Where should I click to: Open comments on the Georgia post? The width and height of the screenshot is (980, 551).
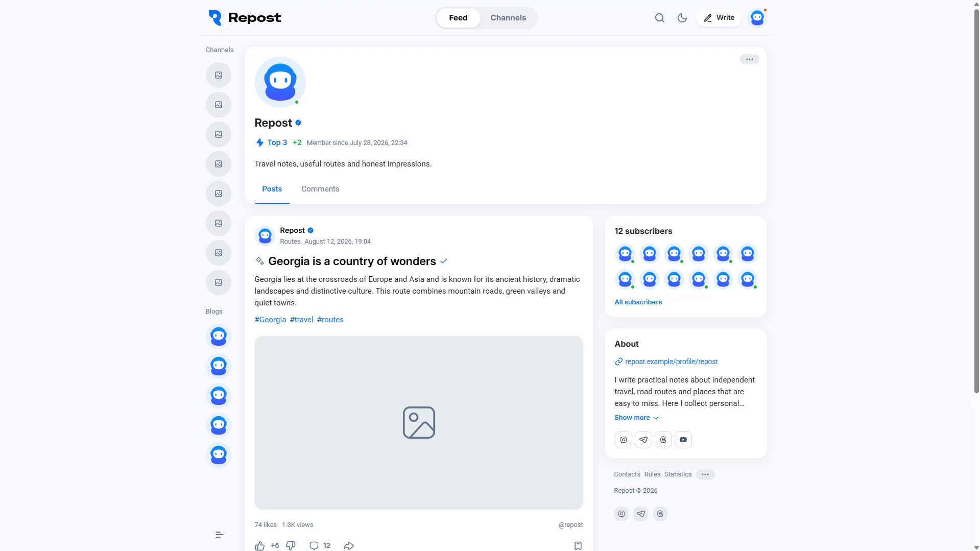click(x=320, y=545)
